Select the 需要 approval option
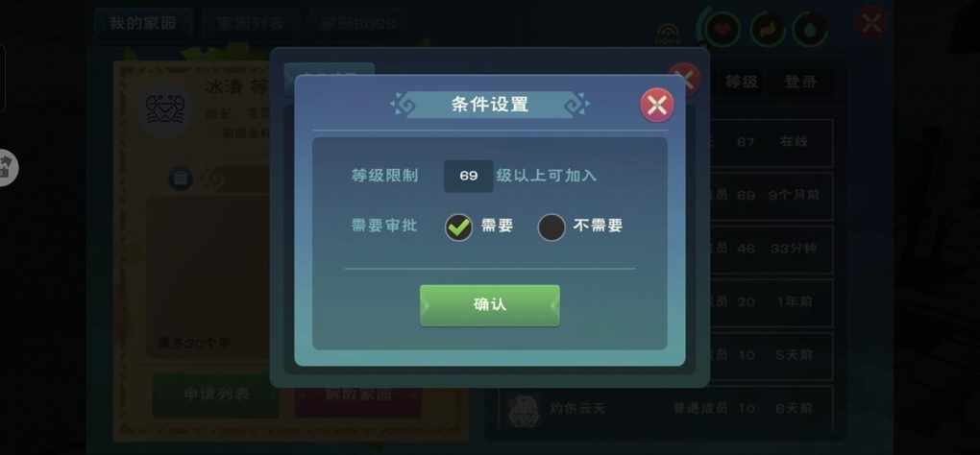Screen dimensions: 980x455 click(x=458, y=227)
